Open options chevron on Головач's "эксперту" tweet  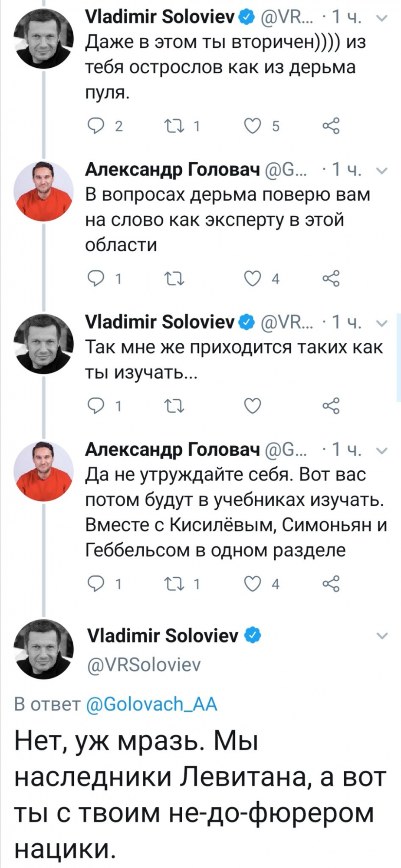coord(381,171)
